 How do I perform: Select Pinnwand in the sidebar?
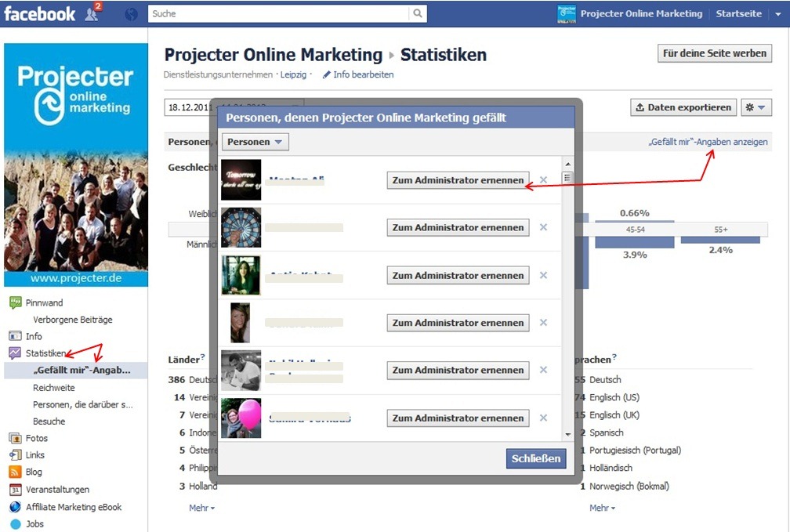coord(45,302)
